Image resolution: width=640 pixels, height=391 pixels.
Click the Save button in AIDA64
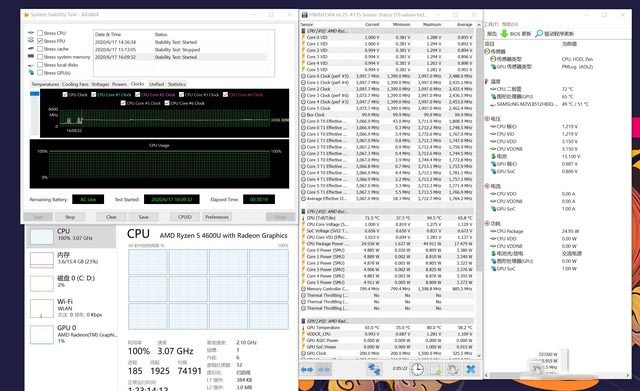click(143, 217)
